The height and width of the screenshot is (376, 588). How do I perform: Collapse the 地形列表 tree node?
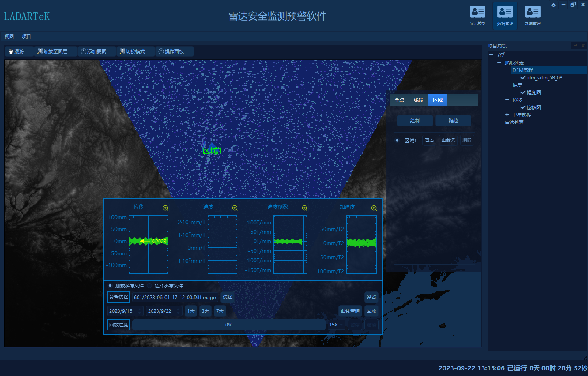pyautogui.click(x=499, y=62)
